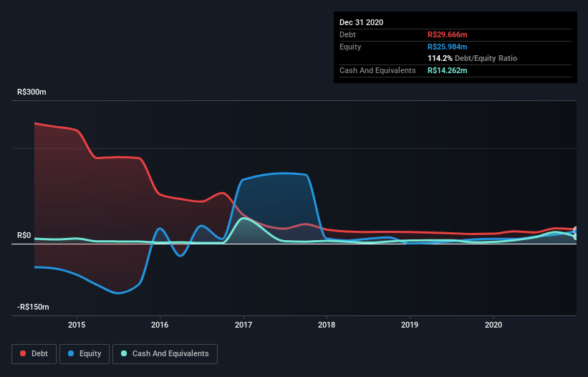Click the Cash value R$14.262m
The width and height of the screenshot is (588, 377).
(x=448, y=70)
